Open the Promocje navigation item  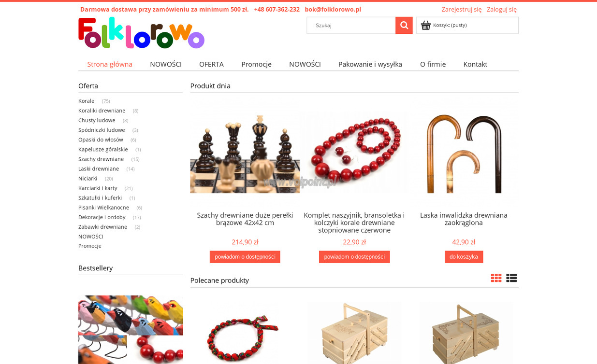(x=256, y=64)
